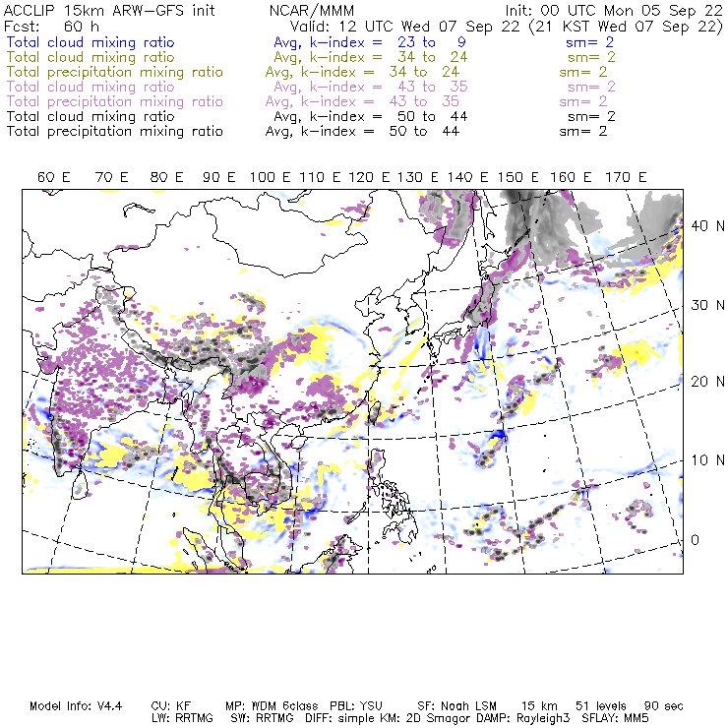
Task: Click the blue 'Total cloud mixing ratio' legend label
Action: [91, 42]
